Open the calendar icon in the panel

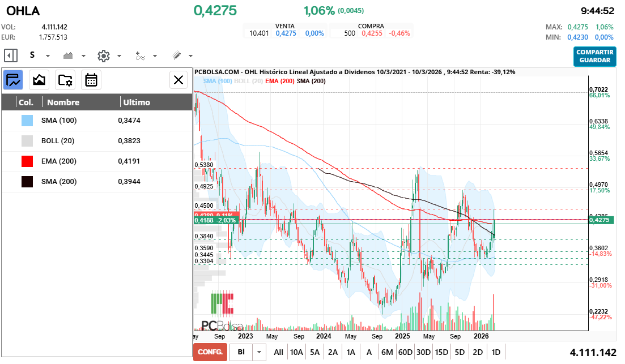(x=91, y=80)
